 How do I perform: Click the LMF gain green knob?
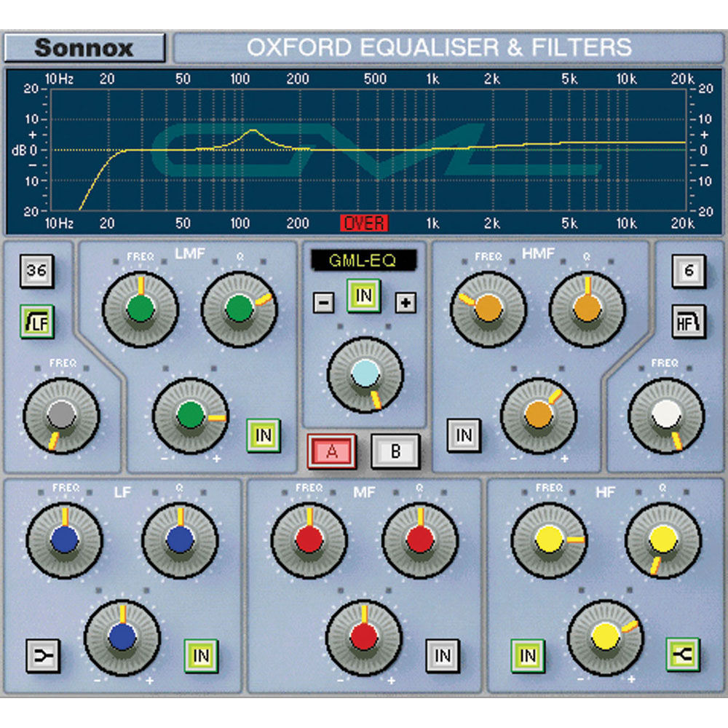(x=190, y=416)
